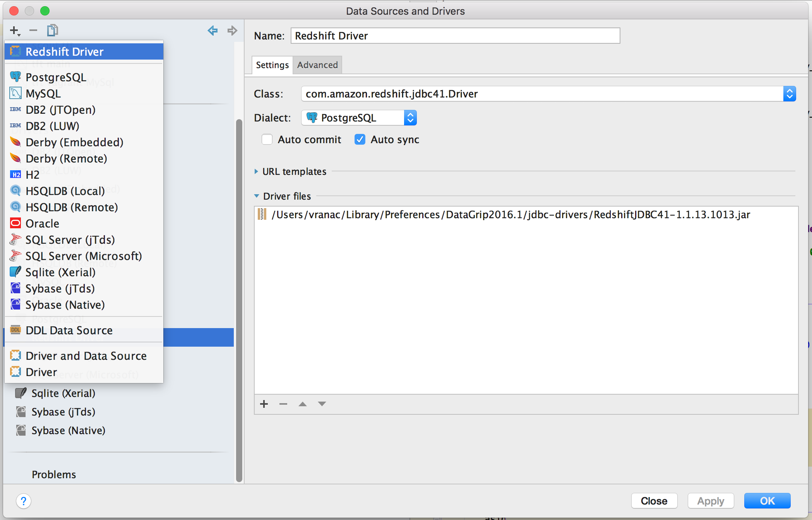This screenshot has width=812, height=520.
Task: Choose Sybase (jTds) in popup menu
Action: pos(84,289)
